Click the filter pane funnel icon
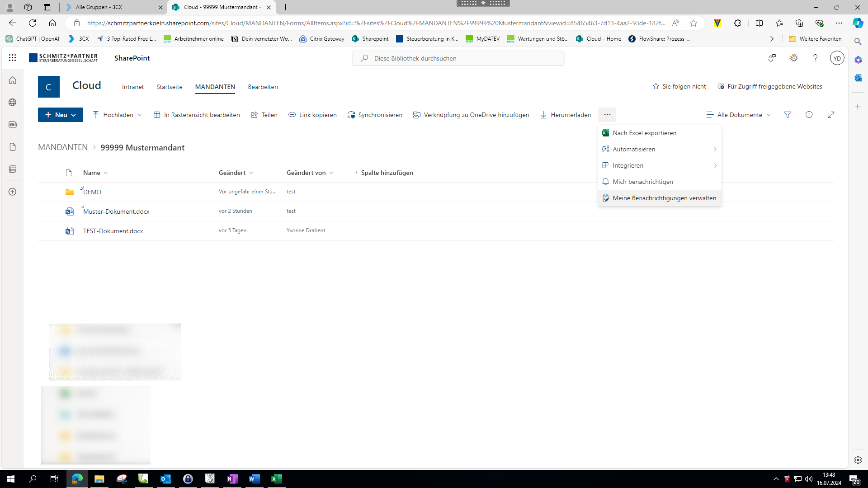Viewport: 868px width, 488px height. pyautogui.click(x=788, y=115)
